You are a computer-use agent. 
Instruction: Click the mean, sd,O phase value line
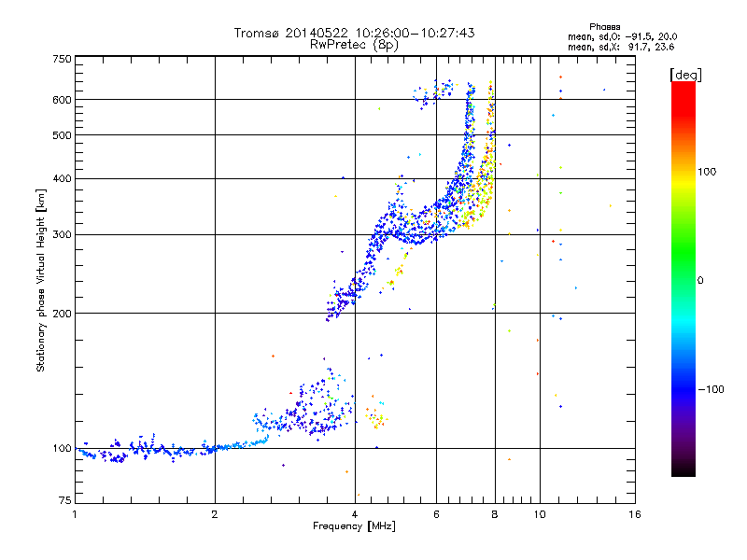pyautogui.click(x=622, y=36)
